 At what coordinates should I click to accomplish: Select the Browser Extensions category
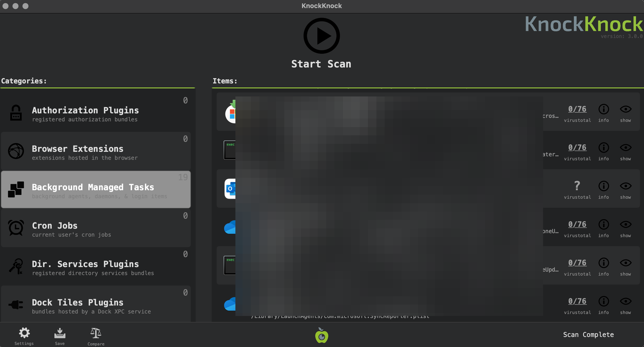96,151
